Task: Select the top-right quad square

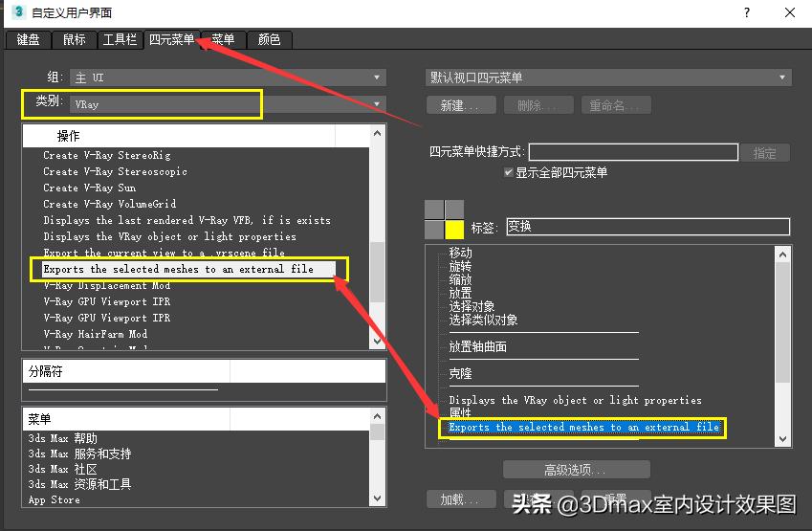Action: pos(454,210)
